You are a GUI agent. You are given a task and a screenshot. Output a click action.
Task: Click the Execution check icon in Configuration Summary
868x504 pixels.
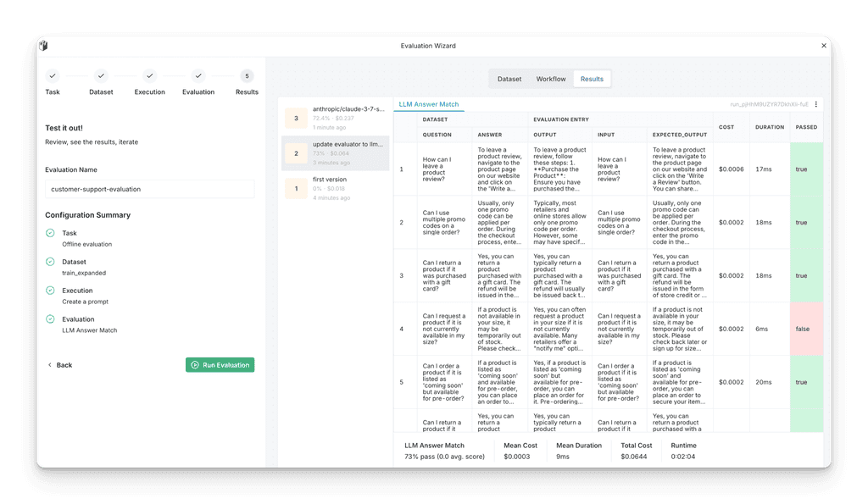pyautogui.click(x=50, y=291)
